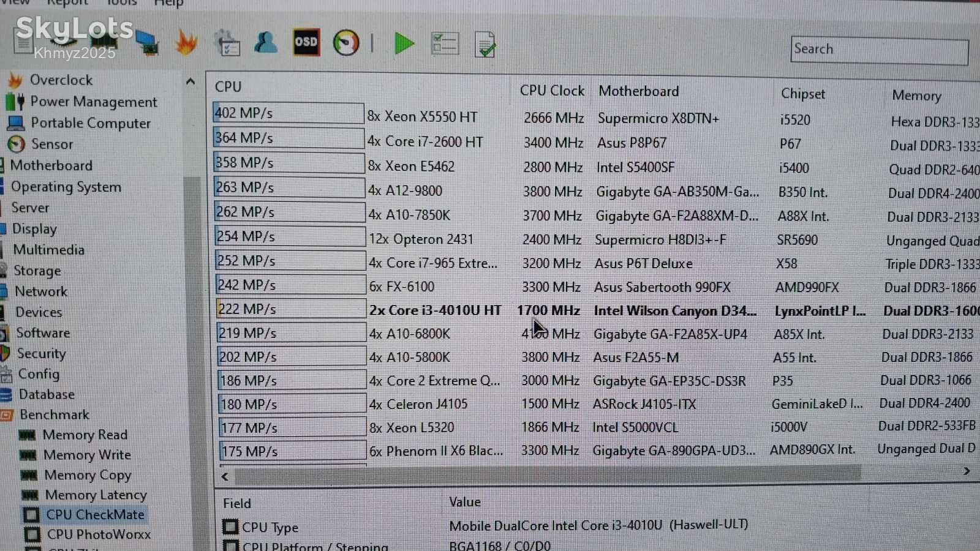Click the sidebar scroll up arrow
This screenshot has width=980, height=551.
[190, 81]
